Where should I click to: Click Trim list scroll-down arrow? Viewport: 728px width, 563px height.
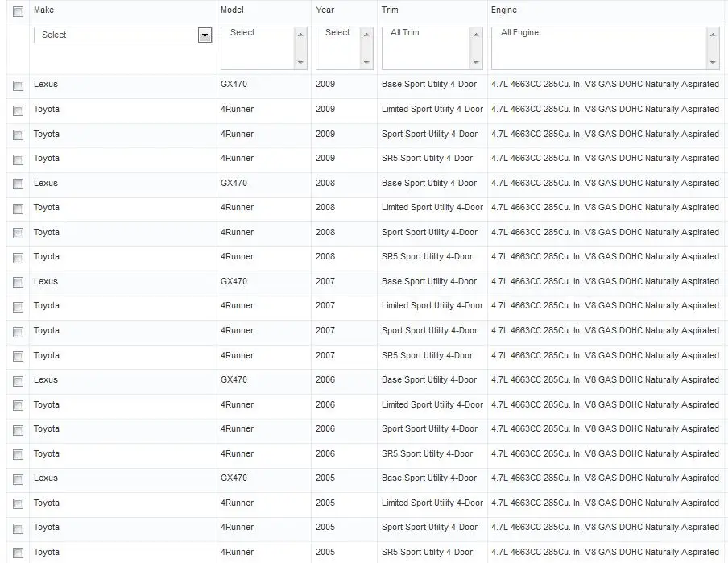tap(476, 62)
